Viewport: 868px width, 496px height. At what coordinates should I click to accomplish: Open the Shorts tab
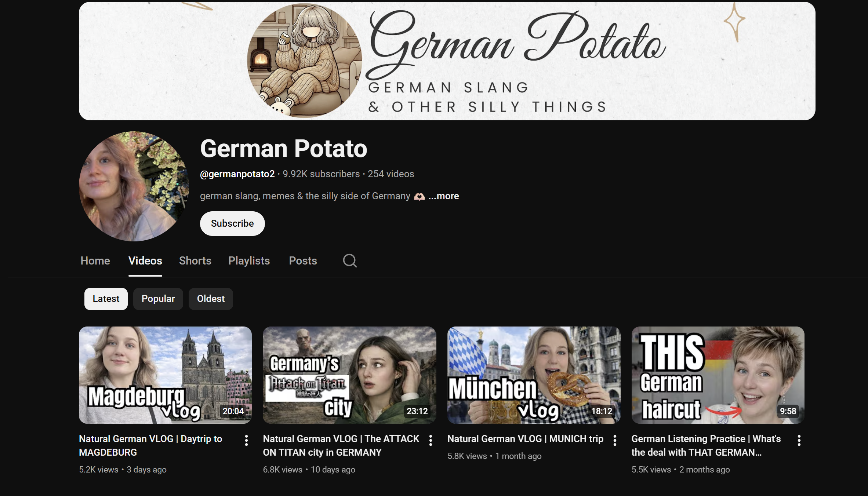click(195, 261)
